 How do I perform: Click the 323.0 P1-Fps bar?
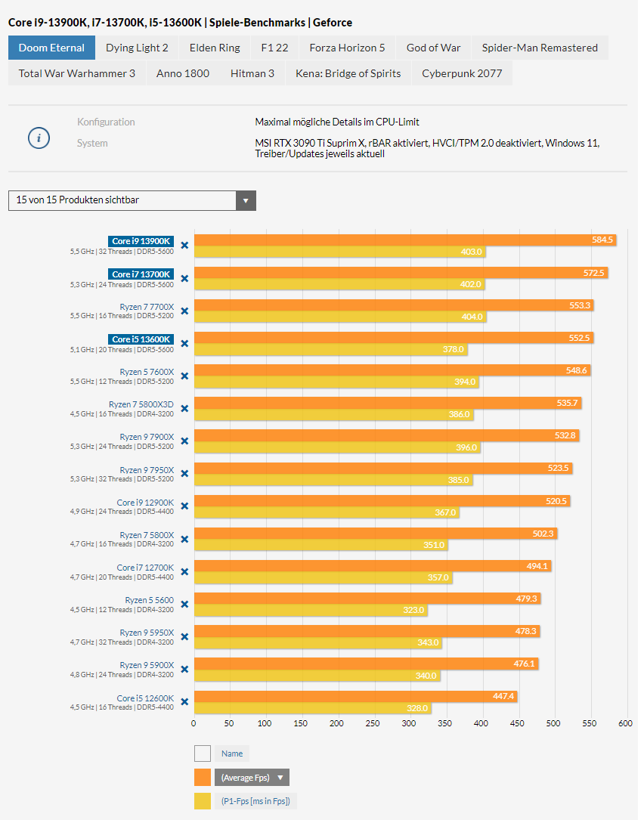tap(311, 610)
